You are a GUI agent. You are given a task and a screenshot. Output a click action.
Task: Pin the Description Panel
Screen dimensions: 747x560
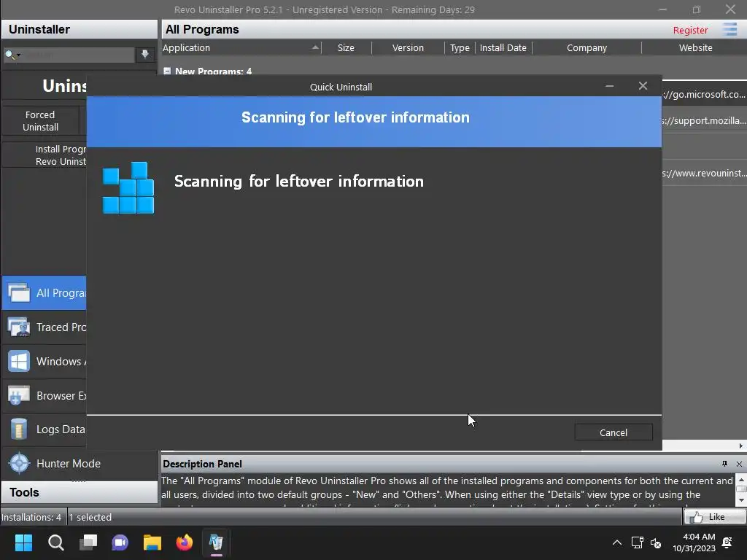coord(724,464)
